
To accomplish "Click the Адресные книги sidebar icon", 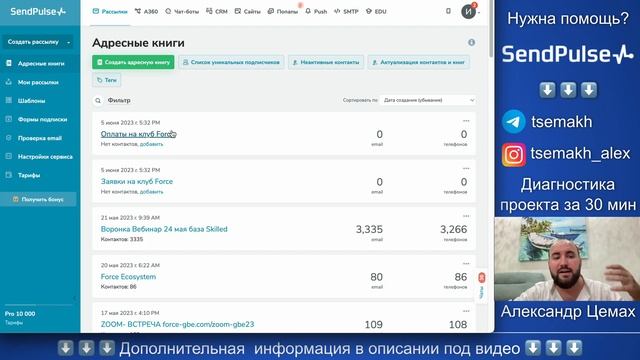I will coord(9,63).
